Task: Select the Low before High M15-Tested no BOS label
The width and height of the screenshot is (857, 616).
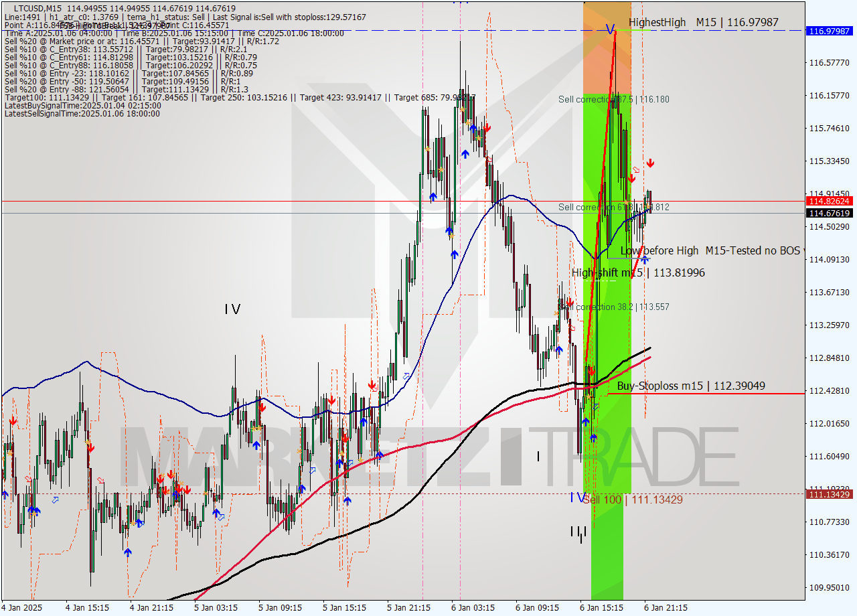Action: point(710,250)
